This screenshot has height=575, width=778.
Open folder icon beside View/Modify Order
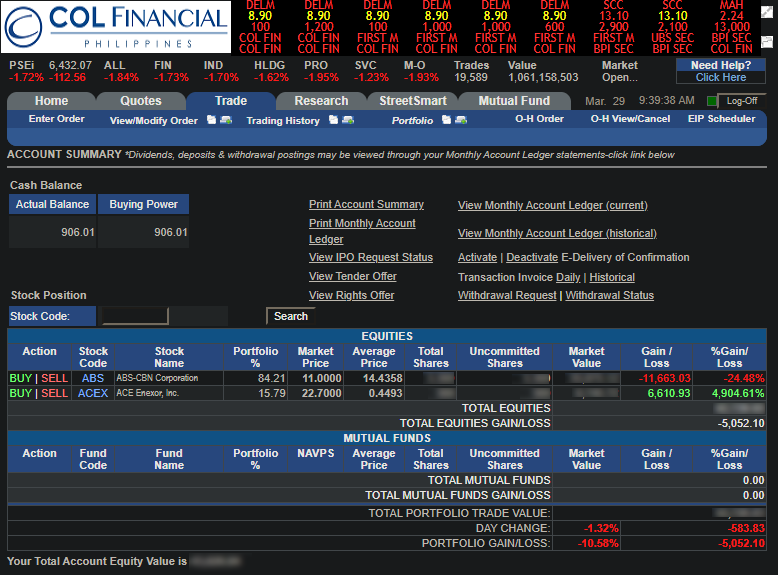tap(211, 120)
